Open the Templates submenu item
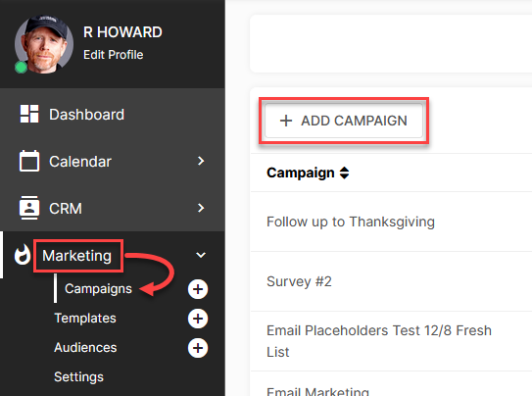This screenshot has width=532, height=396. (x=85, y=319)
